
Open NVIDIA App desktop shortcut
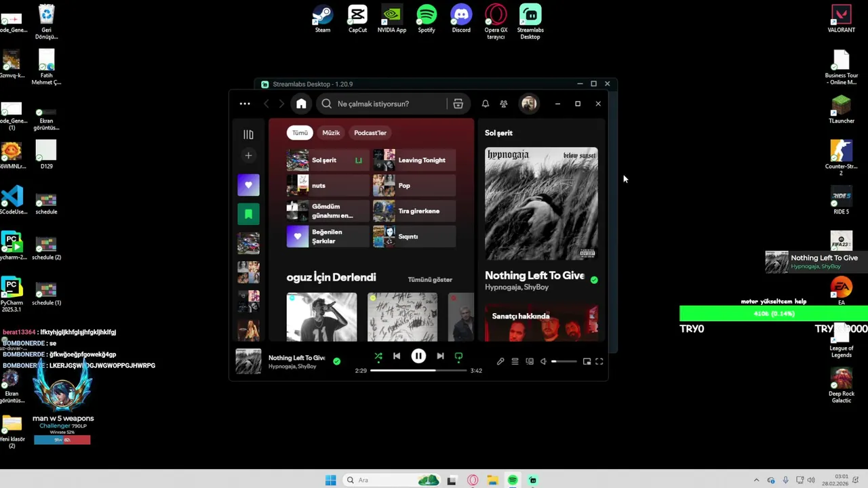click(x=392, y=18)
